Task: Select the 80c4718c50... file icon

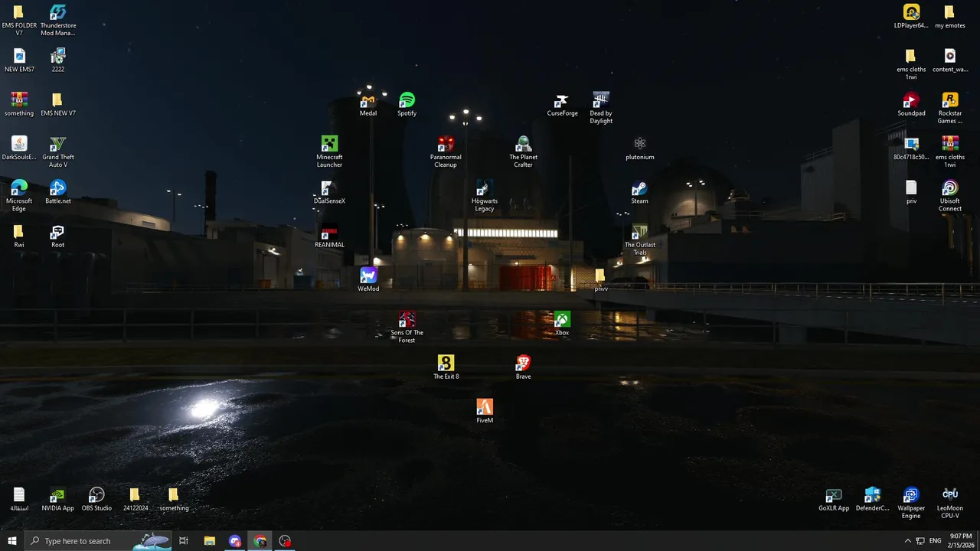Action: pyautogui.click(x=911, y=148)
